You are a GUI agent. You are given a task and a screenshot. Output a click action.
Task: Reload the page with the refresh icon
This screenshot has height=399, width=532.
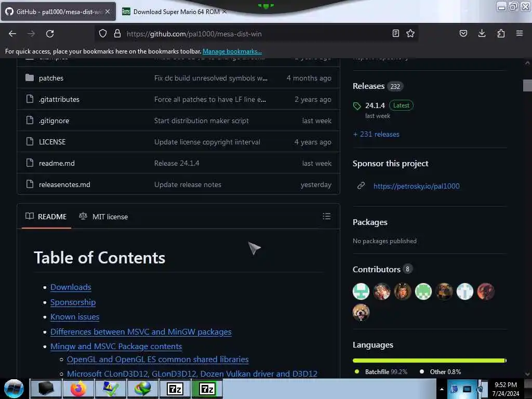pos(50,34)
